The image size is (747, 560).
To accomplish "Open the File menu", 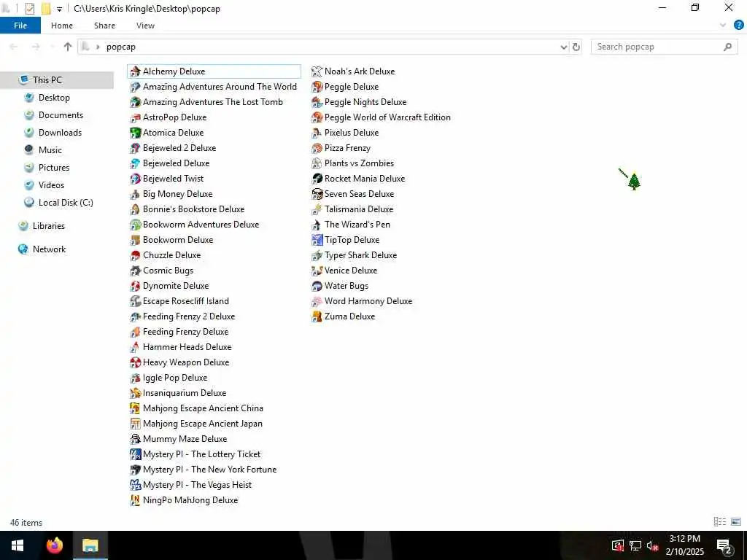I will (20, 26).
